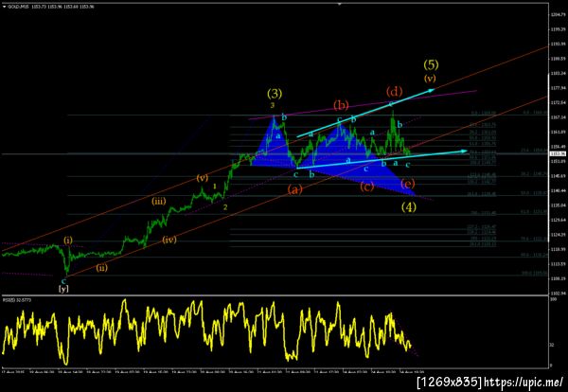
Task: Select the lower cyan arrow trendline object
Action: [x=382, y=159]
